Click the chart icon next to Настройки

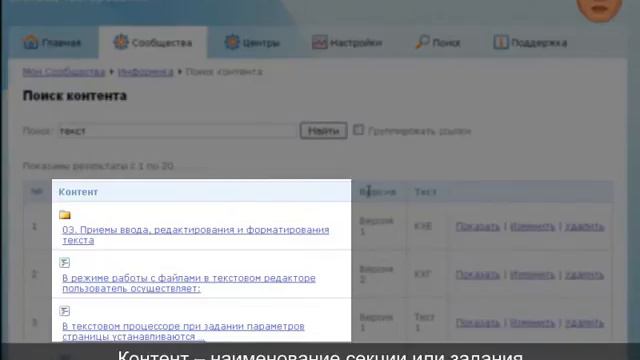point(320,42)
